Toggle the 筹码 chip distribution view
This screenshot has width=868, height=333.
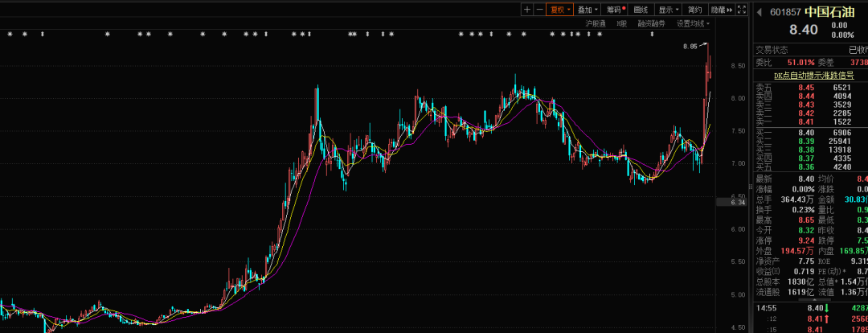615,10
